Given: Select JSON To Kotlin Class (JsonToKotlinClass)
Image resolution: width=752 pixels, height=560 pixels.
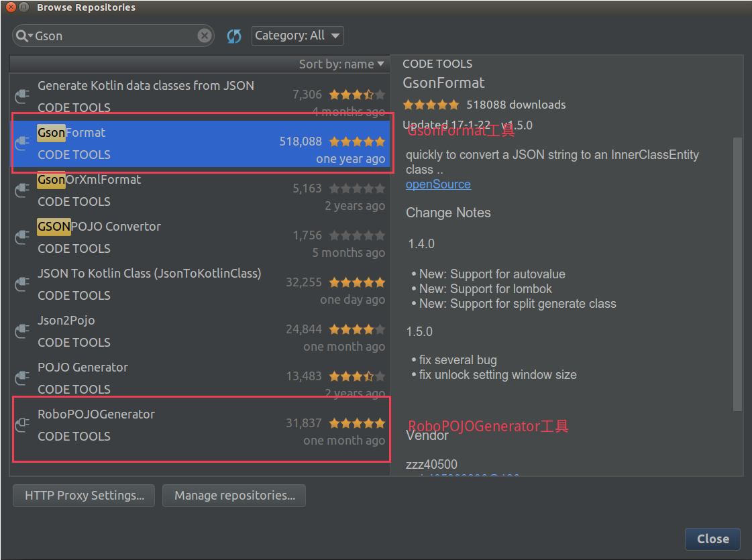Looking at the screenshot, I should point(199,284).
